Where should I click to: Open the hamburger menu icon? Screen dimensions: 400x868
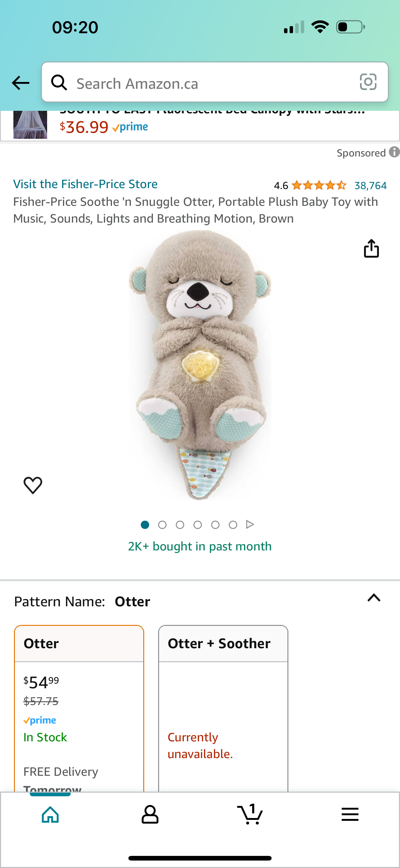[350, 814]
